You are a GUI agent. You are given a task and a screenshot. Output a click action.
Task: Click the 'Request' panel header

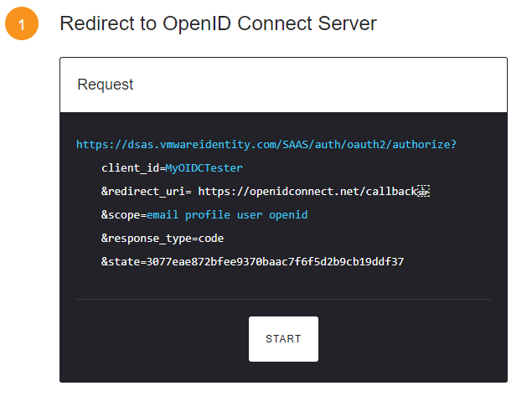(106, 85)
